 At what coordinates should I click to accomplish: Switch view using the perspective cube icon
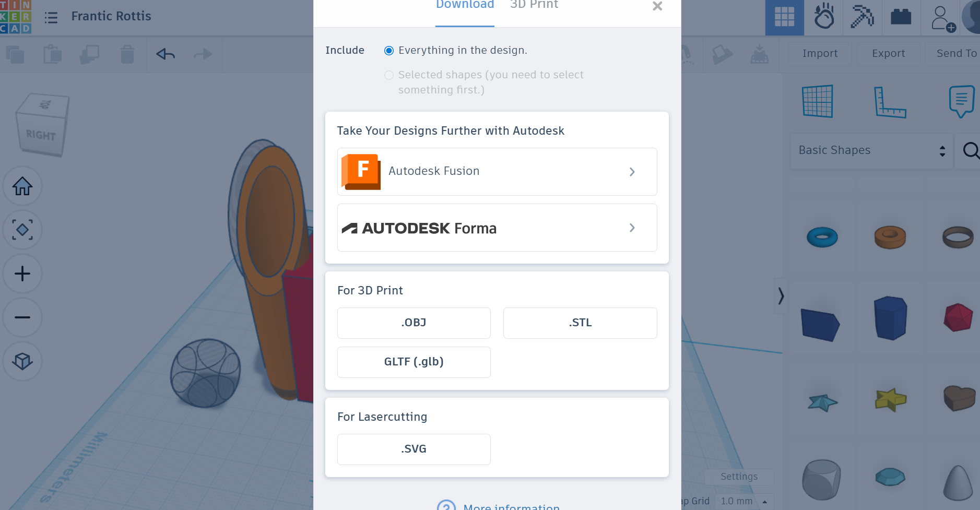click(22, 361)
